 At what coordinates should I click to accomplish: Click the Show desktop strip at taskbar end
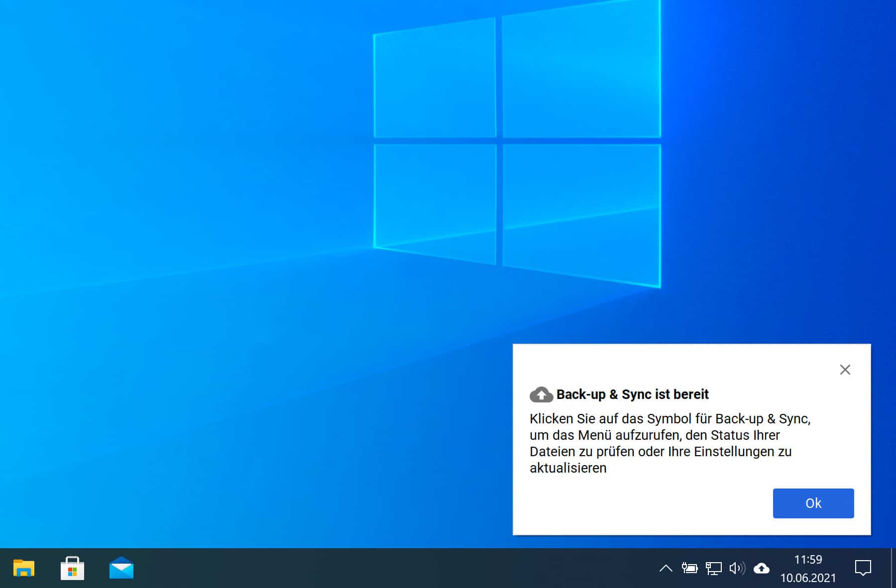pyautogui.click(x=893, y=568)
